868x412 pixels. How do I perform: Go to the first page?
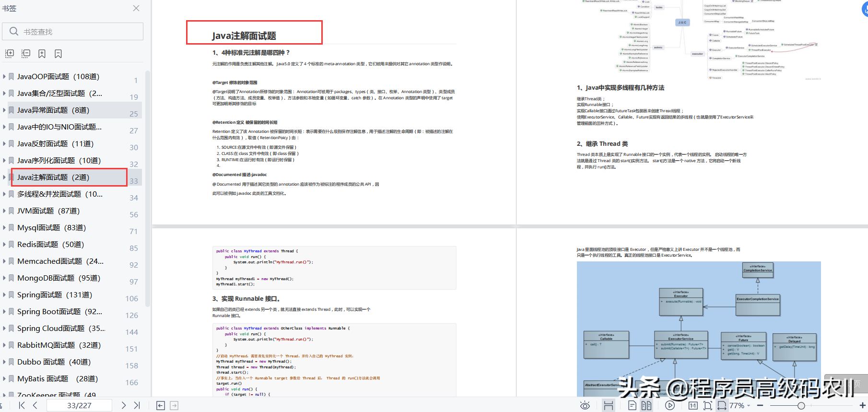pyautogui.click(x=22, y=405)
